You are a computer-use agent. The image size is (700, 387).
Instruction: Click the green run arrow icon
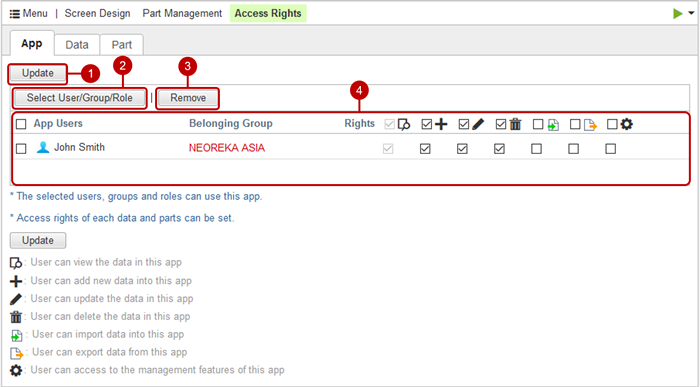678,13
